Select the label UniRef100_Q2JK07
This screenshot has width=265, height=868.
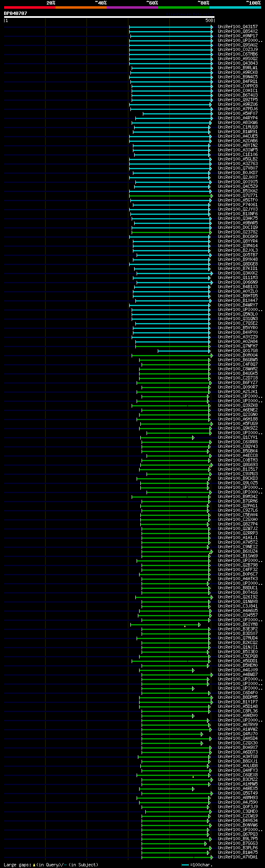[x=238, y=177]
